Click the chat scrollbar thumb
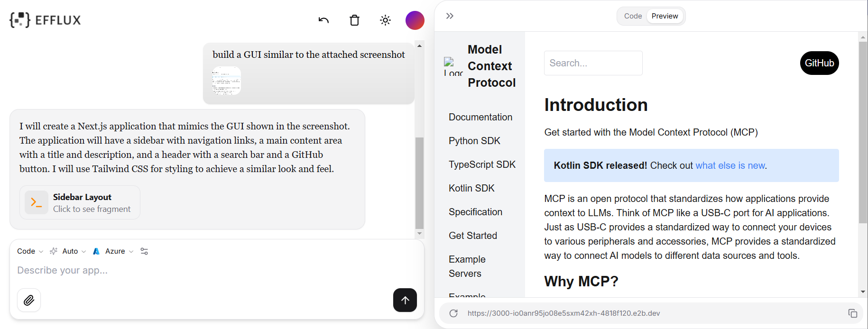This screenshot has width=868, height=329. 419,183
